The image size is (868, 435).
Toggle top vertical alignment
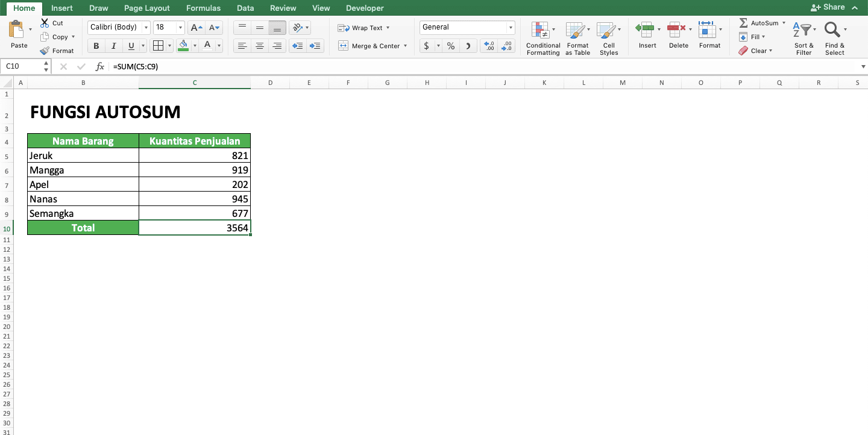point(242,28)
